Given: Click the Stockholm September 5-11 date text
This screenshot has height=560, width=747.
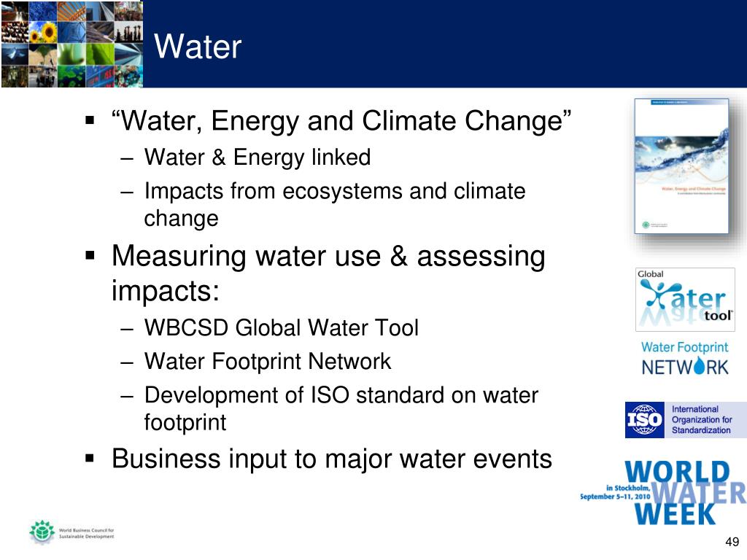Looking at the screenshot, I should (615, 492).
